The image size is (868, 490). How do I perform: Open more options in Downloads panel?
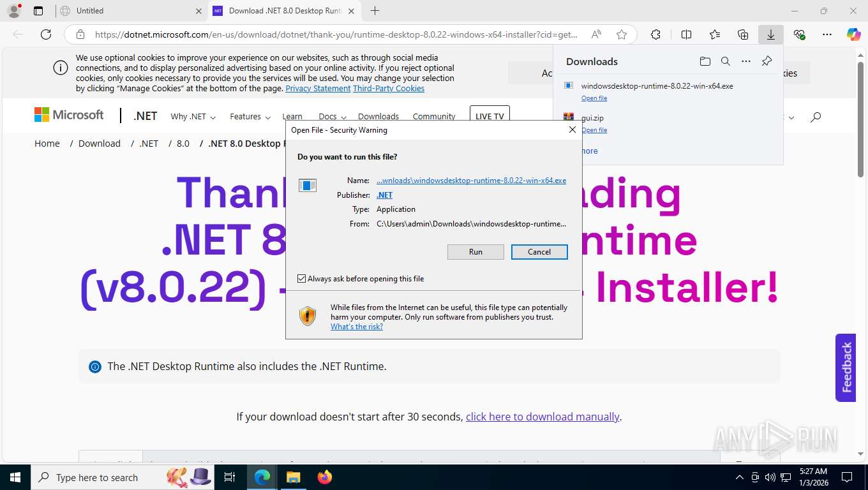(x=746, y=61)
